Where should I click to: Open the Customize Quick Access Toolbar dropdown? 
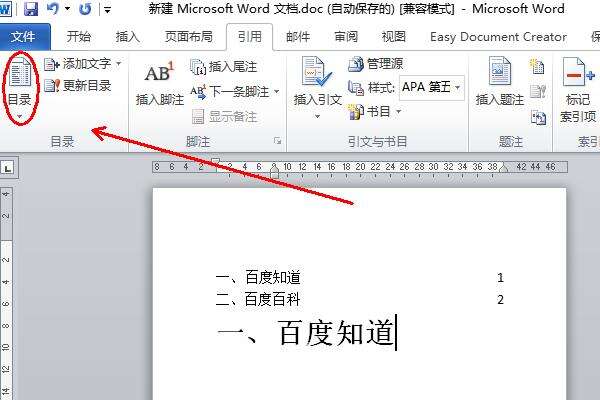108,10
